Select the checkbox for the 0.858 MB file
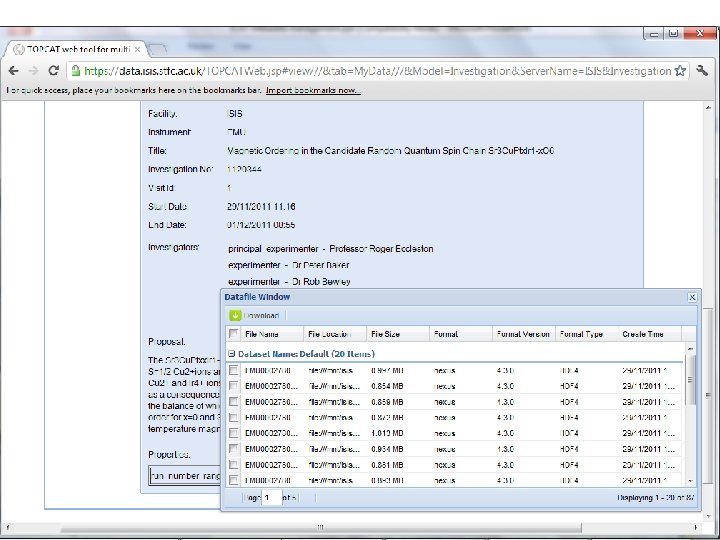 click(x=233, y=402)
